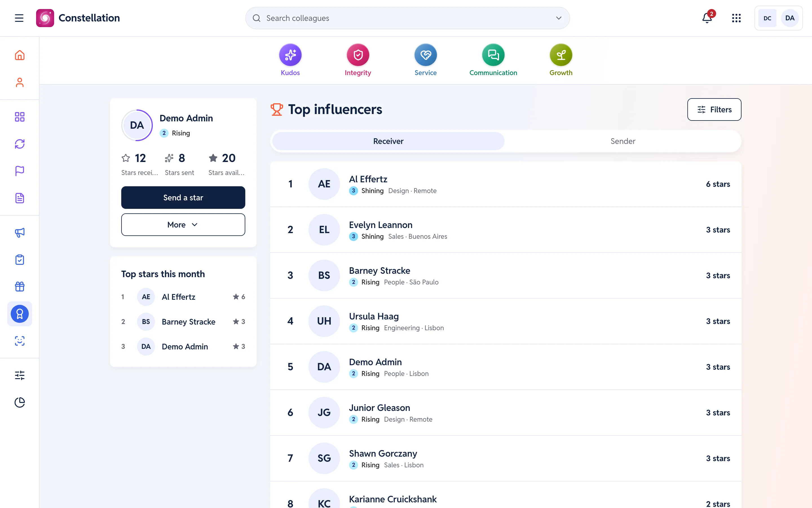Viewport: 812px width, 508px height.
Task: Click Barney Stracke in Top stars this month
Action: point(183,322)
